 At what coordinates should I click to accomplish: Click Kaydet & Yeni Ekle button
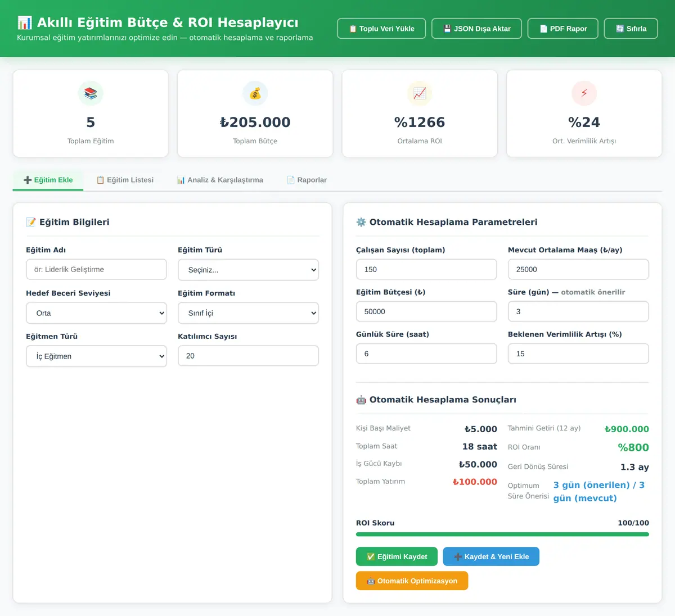(491, 556)
